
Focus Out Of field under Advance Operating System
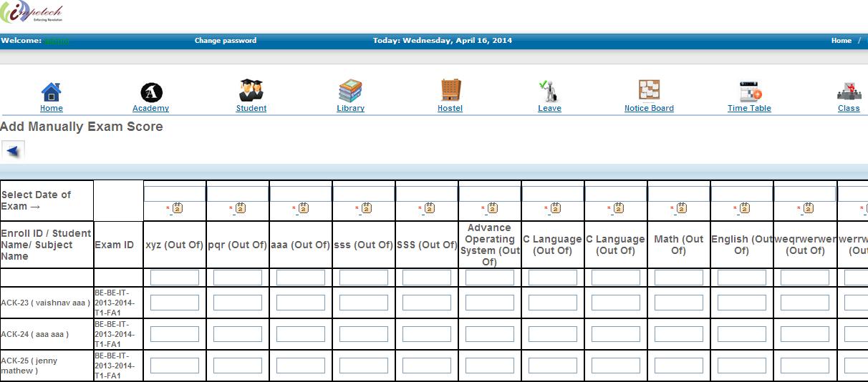[x=490, y=278]
